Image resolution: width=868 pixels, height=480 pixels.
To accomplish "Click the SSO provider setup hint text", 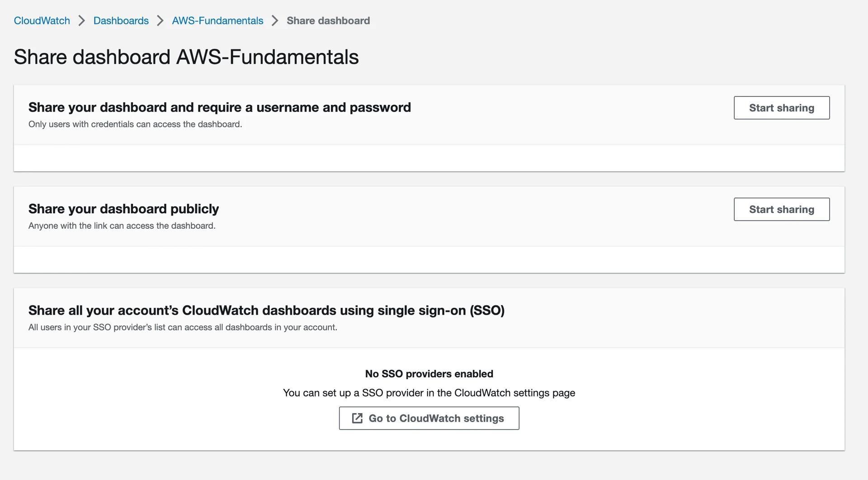I will pos(429,393).
